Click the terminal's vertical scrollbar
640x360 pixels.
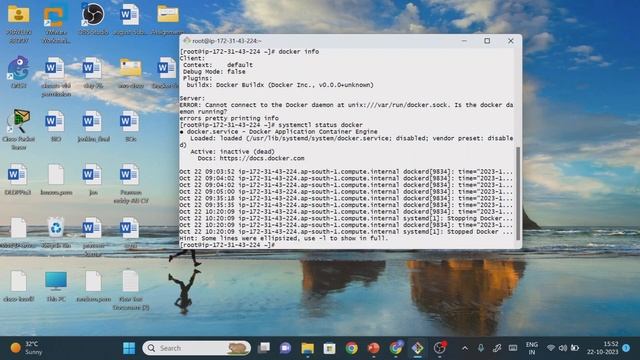coord(518,193)
